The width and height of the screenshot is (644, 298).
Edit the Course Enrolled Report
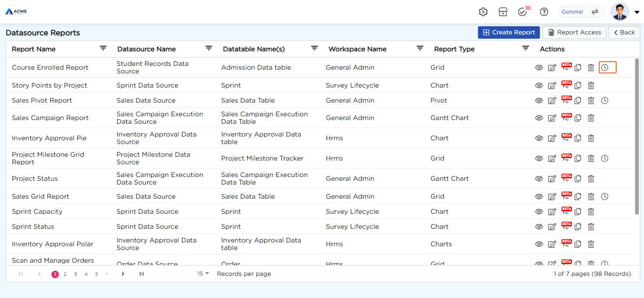(552, 68)
